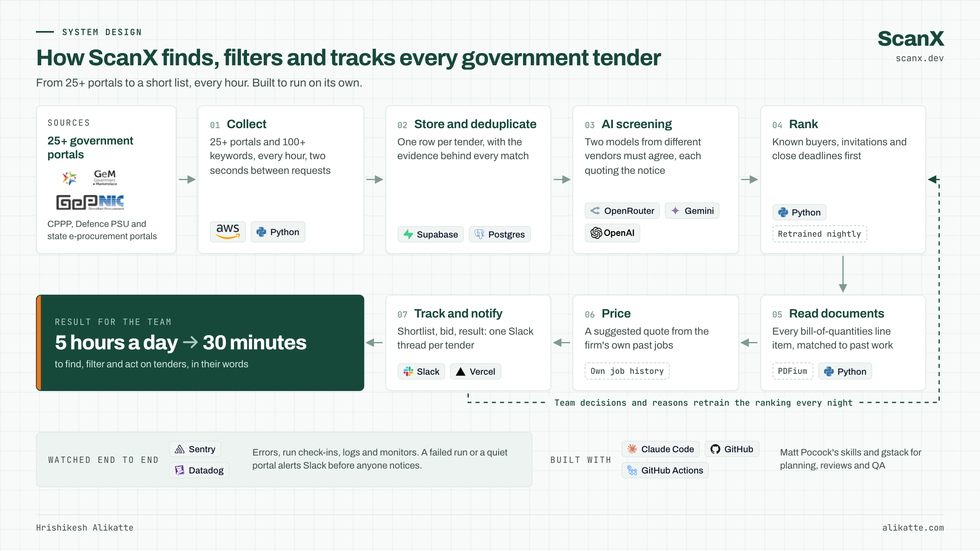Click '5 hours a day → 30 minutes' text

coord(180,342)
